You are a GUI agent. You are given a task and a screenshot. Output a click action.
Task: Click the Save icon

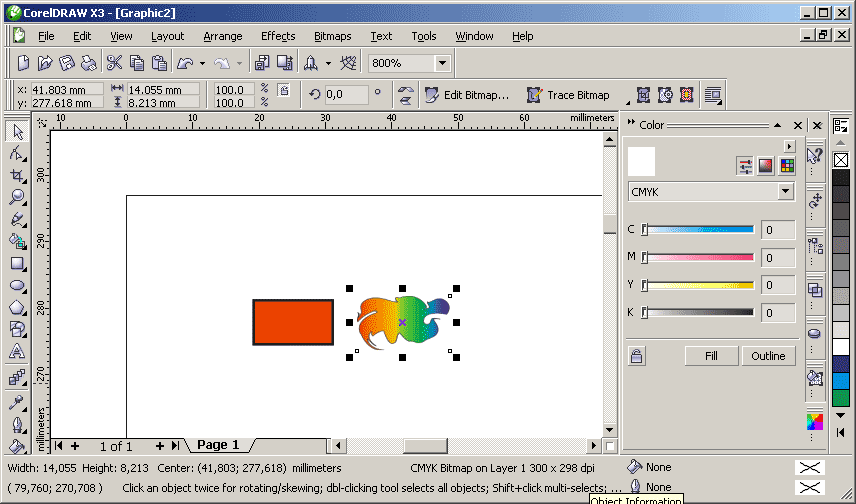[67, 63]
